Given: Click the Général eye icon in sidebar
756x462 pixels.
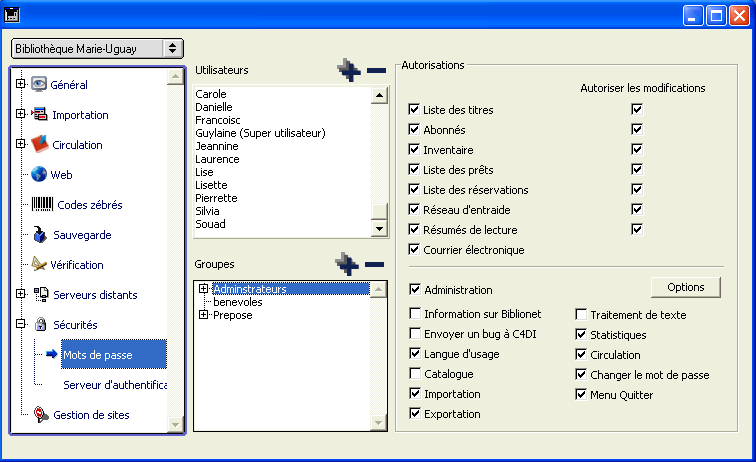Looking at the screenshot, I should click(40, 85).
